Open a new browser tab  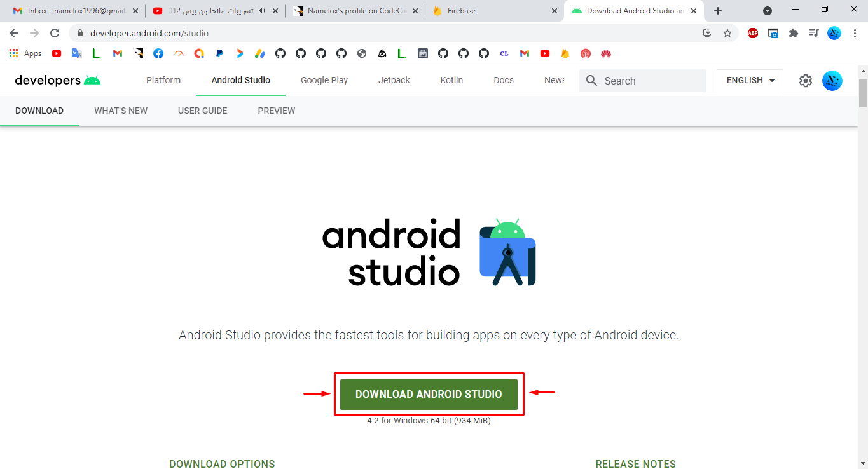[718, 11]
